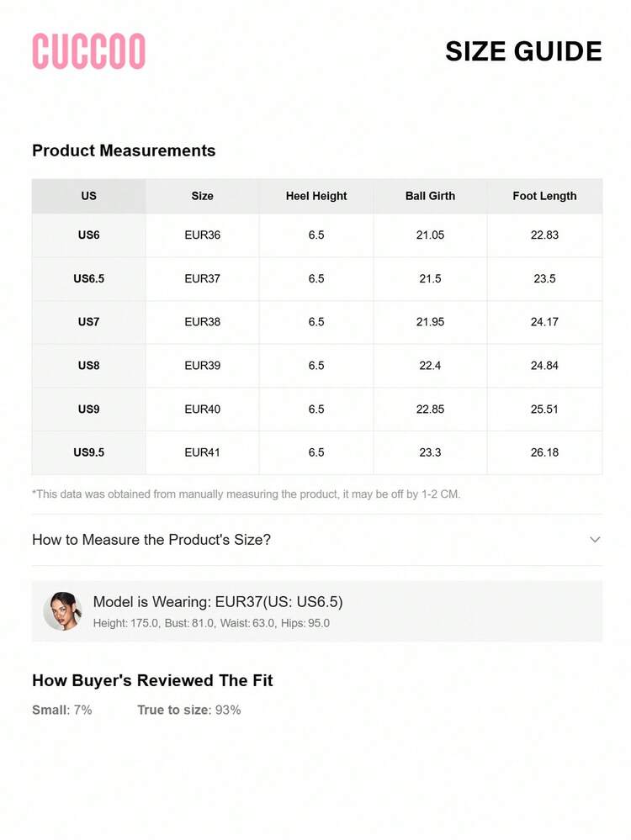This screenshot has height=840, width=631.
Task: Click the EUR40 size cell
Action: (202, 409)
